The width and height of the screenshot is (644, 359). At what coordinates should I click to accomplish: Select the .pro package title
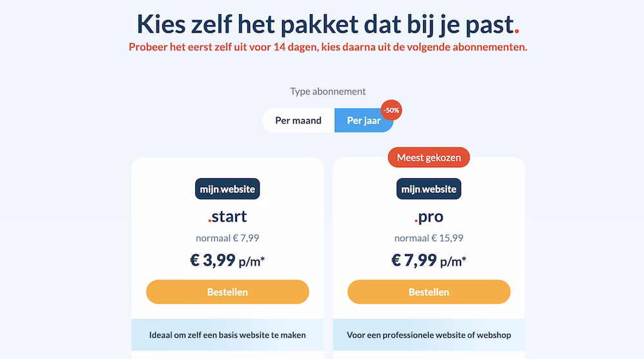coord(429,216)
